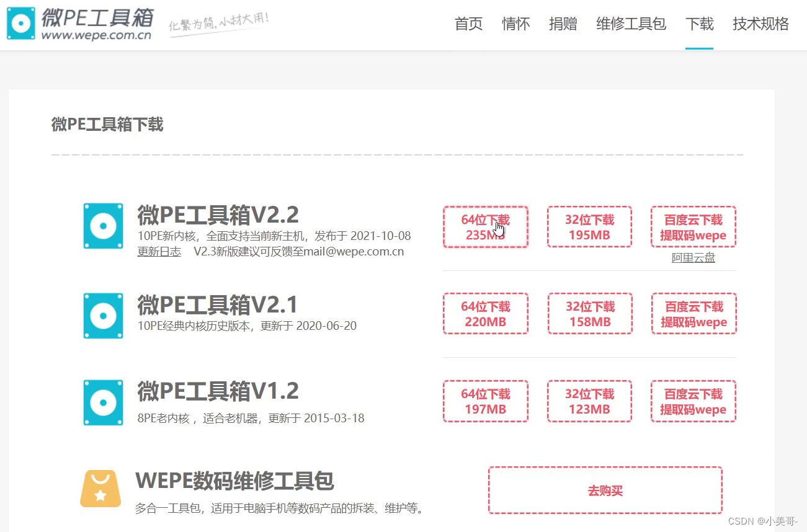Download V2.2 32位 195MB version

[x=589, y=227]
